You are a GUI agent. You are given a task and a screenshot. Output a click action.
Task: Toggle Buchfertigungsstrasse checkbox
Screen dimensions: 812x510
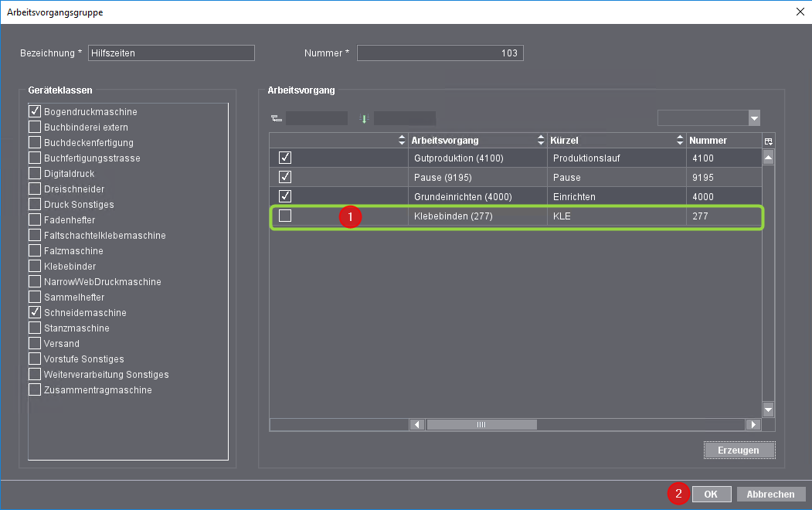pos(35,158)
